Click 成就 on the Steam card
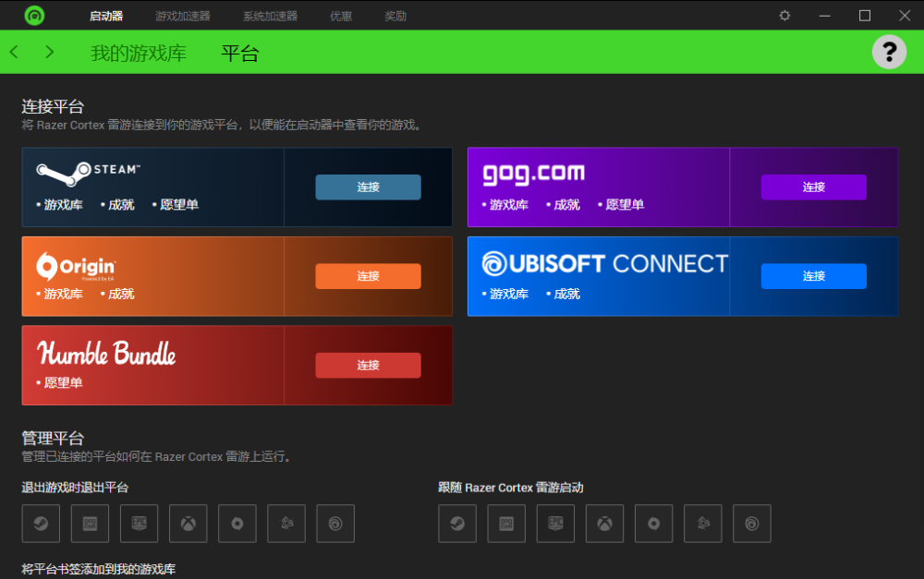The height and width of the screenshot is (579, 924). (121, 204)
